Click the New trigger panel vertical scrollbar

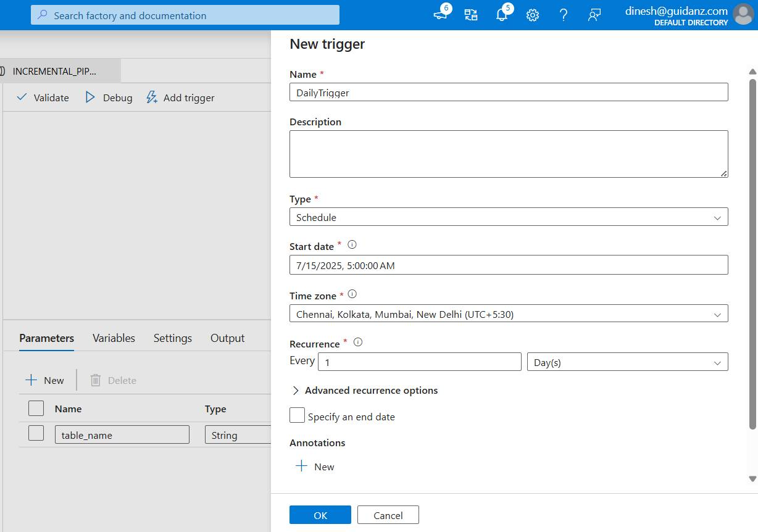(x=752, y=253)
